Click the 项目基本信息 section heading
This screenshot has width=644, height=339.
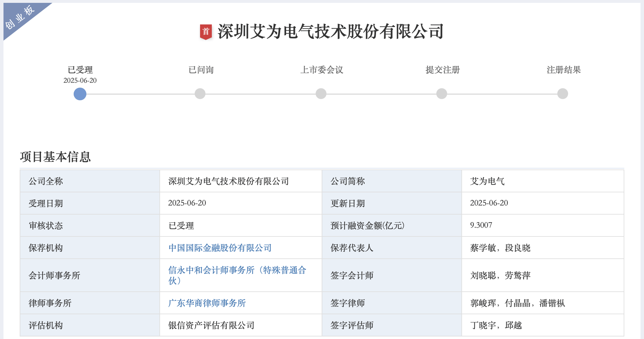pos(55,157)
